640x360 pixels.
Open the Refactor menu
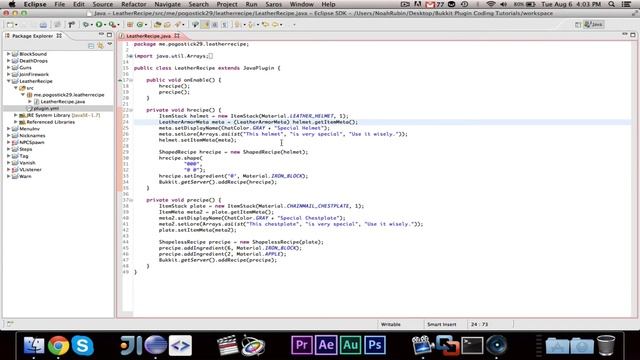[133, 4]
